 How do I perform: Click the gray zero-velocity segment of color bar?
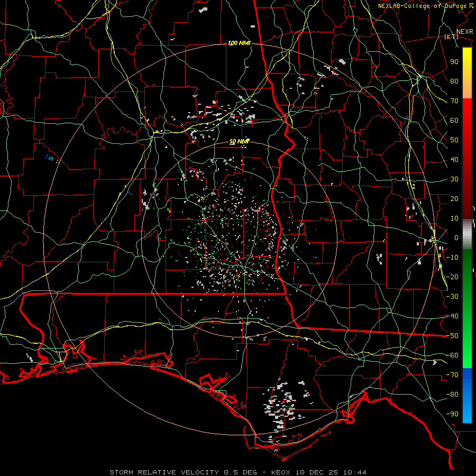pyautogui.click(x=467, y=234)
